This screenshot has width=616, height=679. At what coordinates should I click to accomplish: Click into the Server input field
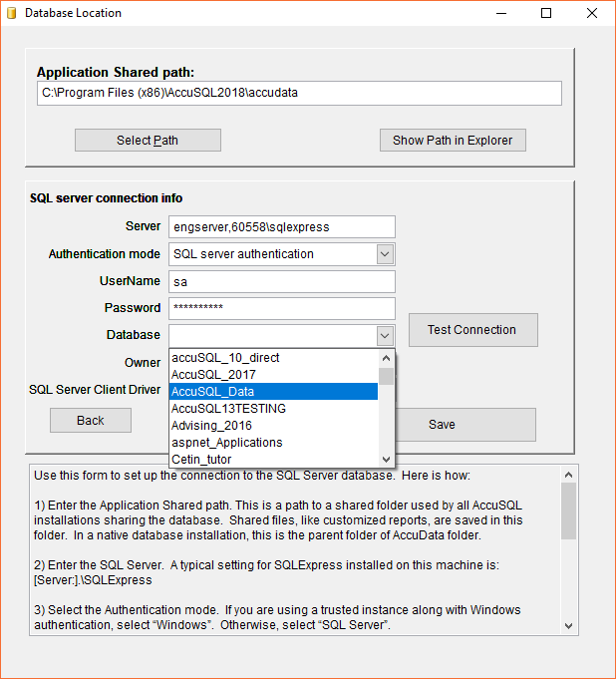(282, 227)
